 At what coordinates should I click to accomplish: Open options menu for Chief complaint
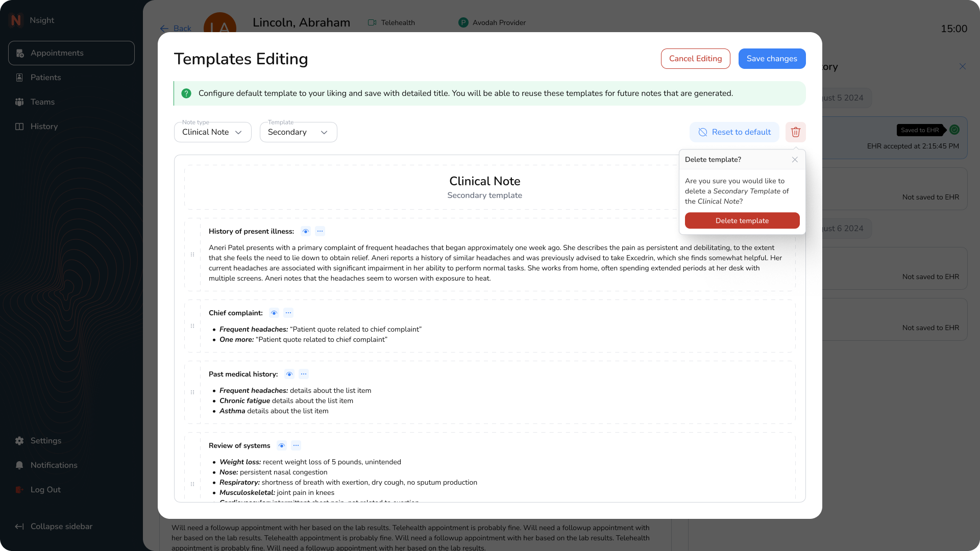[288, 313]
